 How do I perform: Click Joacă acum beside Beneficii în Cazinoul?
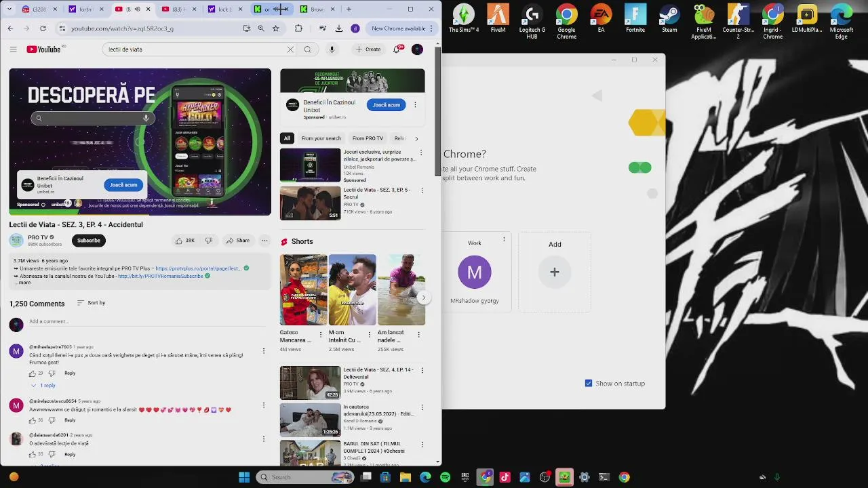(x=387, y=105)
